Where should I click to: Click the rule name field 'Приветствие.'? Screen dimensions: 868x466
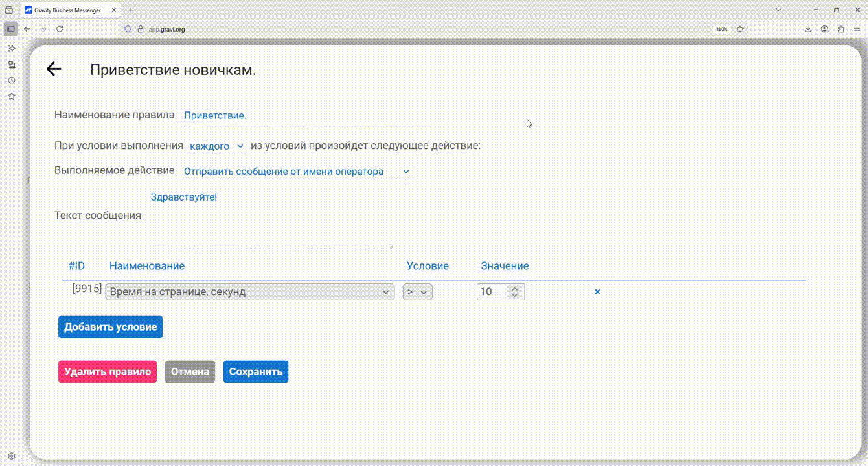tap(215, 115)
